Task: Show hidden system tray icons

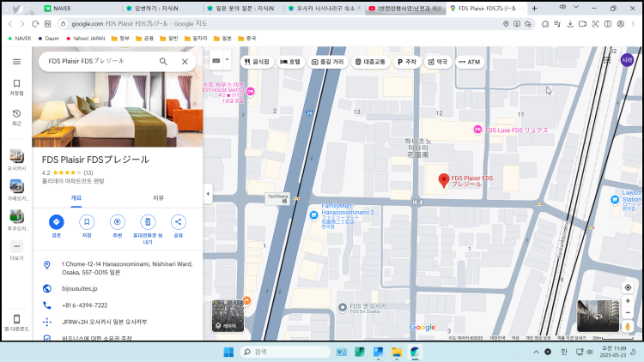Action: [536, 353]
